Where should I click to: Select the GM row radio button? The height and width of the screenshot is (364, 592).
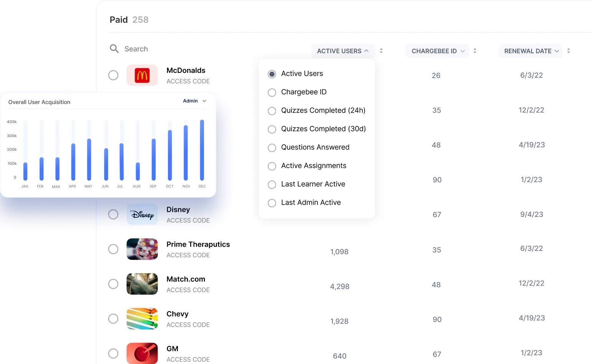pos(113,353)
